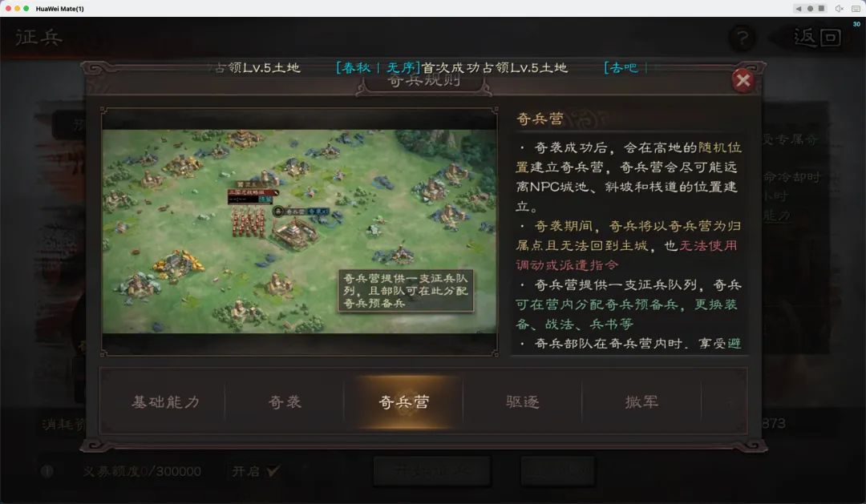
Task: Click the 返回 button
Action: 817,38
